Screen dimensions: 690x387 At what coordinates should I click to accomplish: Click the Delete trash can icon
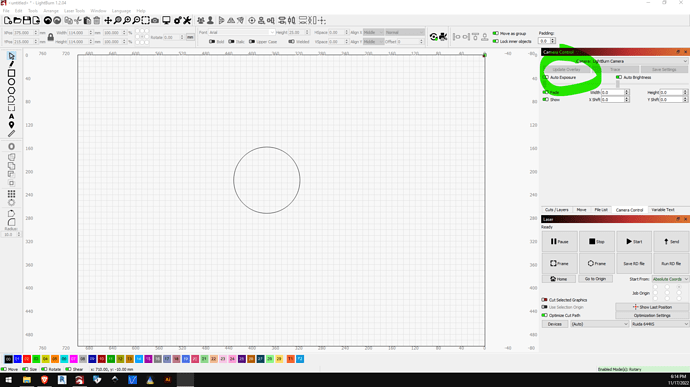pyautogui.click(x=97, y=21)
